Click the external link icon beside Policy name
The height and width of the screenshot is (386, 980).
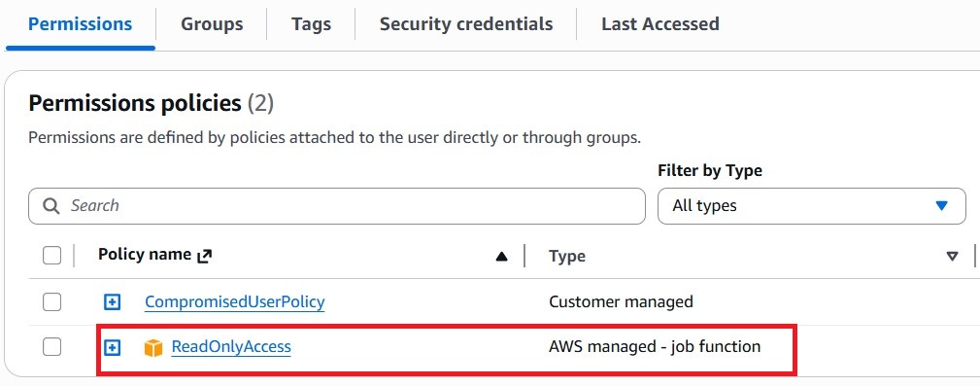tap(204, 256)
